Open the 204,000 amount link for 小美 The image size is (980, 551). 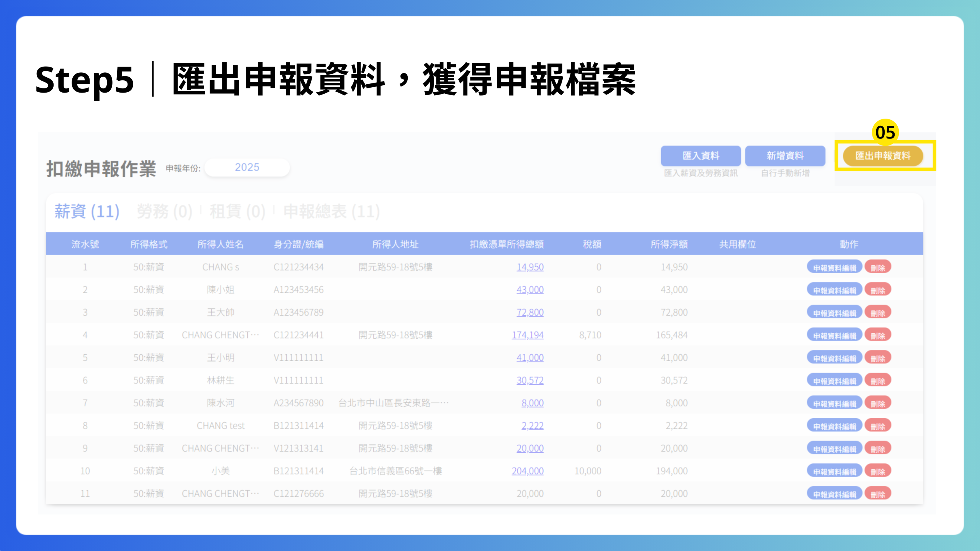pyautogui.click(x=528, y=471)
